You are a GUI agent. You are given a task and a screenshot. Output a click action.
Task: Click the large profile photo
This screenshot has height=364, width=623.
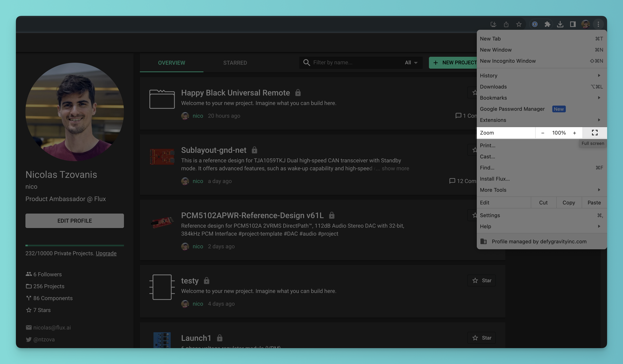pyautogui.click(x=75, y=112)
